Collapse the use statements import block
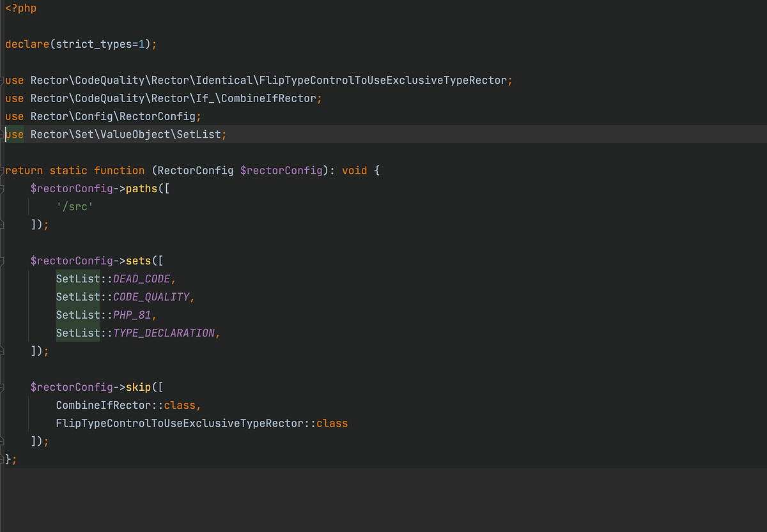This screenshot has width=767, height=532. pyautogui.click(x=3, y=80)
